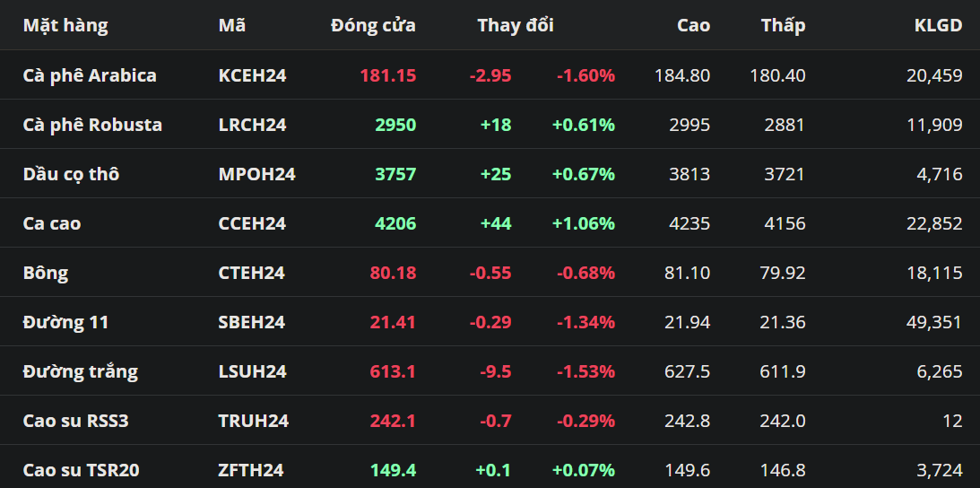Click the Ca cao closing price 4206
This screenshot has width=980, height=488.
pyautogui.click(x=395, y=223)
